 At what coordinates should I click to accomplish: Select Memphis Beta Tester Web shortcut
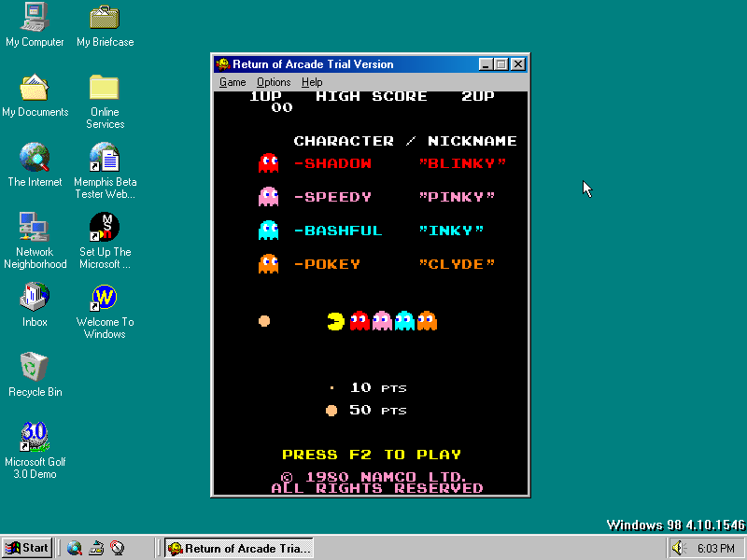(105, 171)
